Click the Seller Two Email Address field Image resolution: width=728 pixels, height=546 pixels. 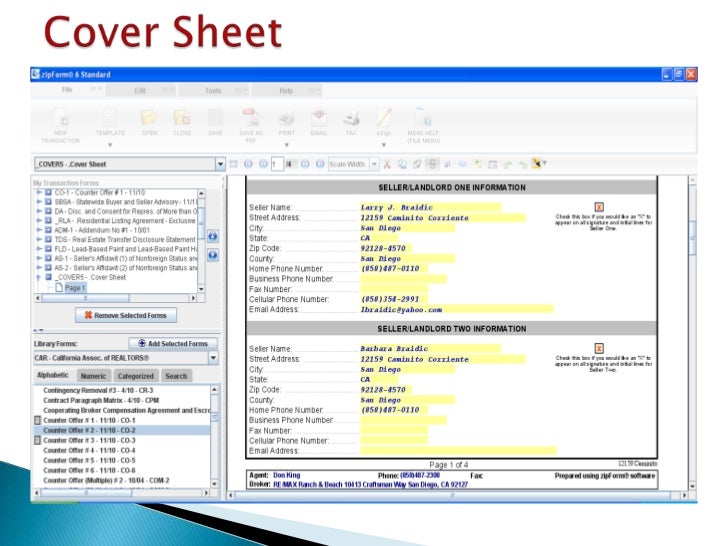tap(458, 450)
